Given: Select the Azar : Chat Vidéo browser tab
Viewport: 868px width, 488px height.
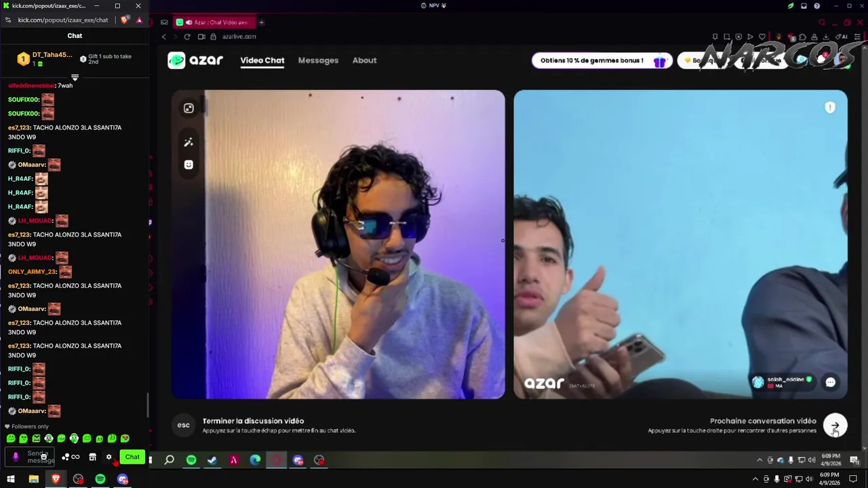Looking at the screenshot, I should tap(214, 22).
